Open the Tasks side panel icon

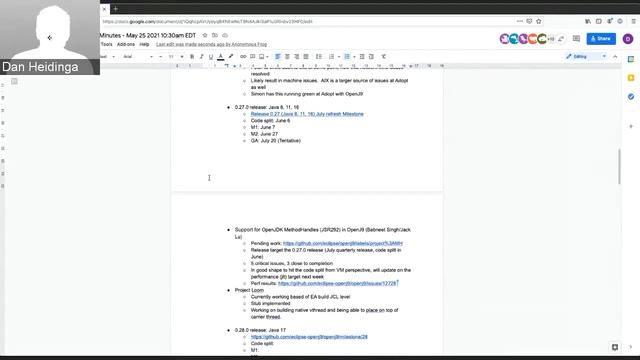coord(631,97)
